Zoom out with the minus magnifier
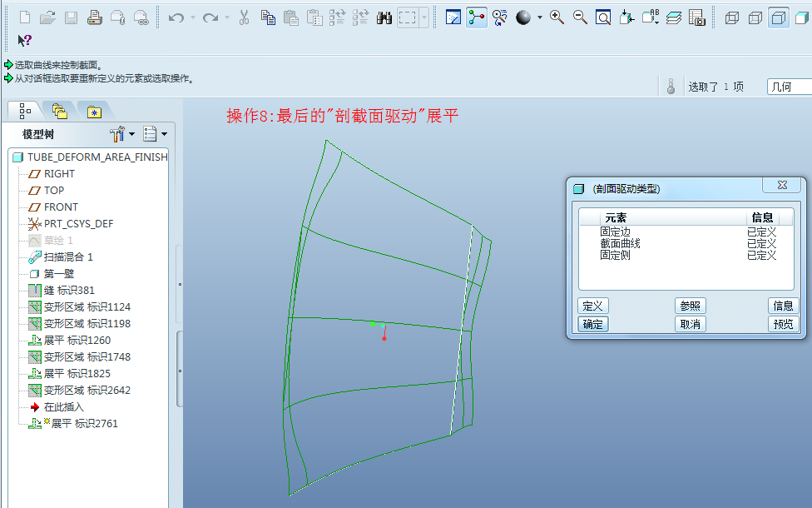The height and width of the screenshot is (508, 812). tap(580, 17)
